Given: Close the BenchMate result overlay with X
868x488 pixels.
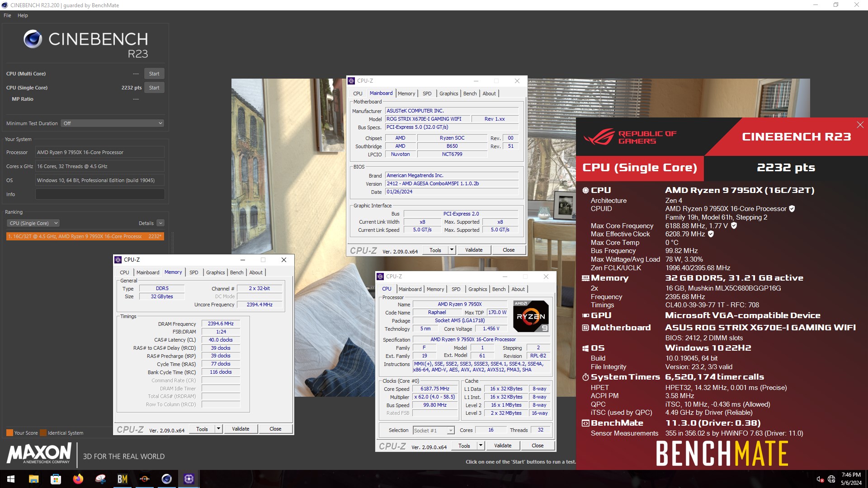Looking at the screenshot, I should [860, 125].
